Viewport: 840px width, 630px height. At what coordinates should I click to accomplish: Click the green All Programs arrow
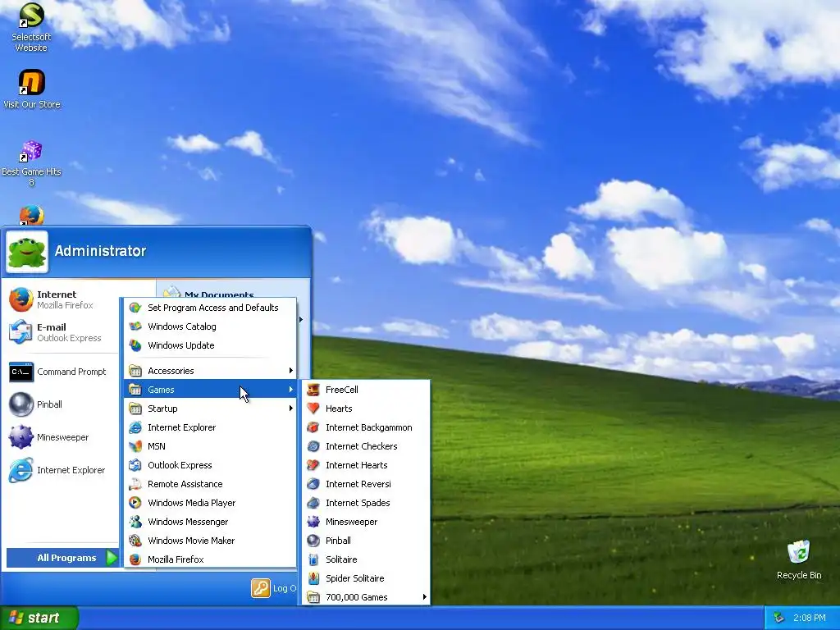point(112,558)
